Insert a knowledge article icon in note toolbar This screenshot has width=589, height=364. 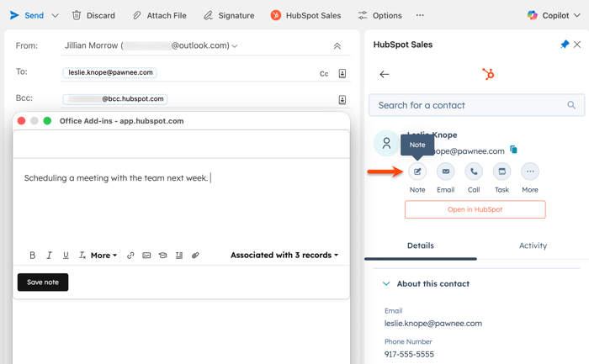162,256
